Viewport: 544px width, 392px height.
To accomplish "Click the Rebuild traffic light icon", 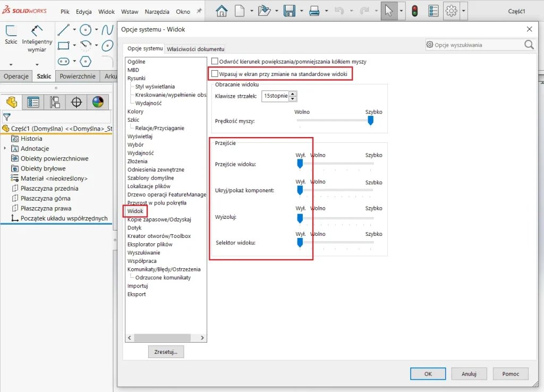I will click(x=414, y=11).
